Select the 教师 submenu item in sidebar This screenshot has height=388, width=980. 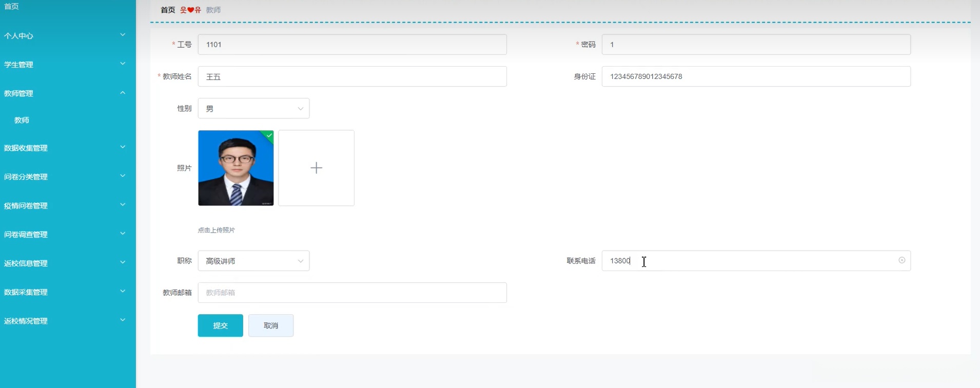[x=22, y=120]
